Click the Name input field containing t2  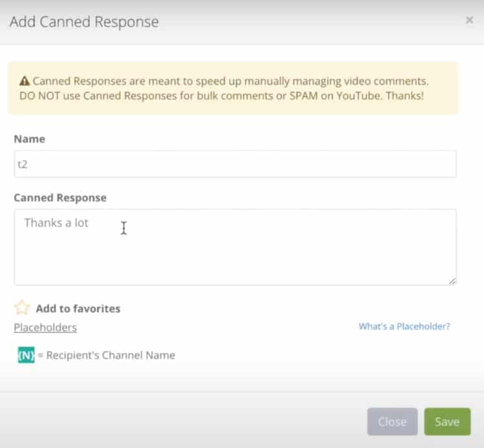coord(235,164)
